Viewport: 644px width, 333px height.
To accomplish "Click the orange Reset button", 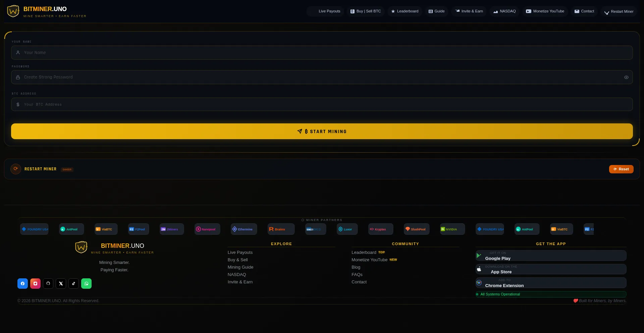I will pos(621,169).
